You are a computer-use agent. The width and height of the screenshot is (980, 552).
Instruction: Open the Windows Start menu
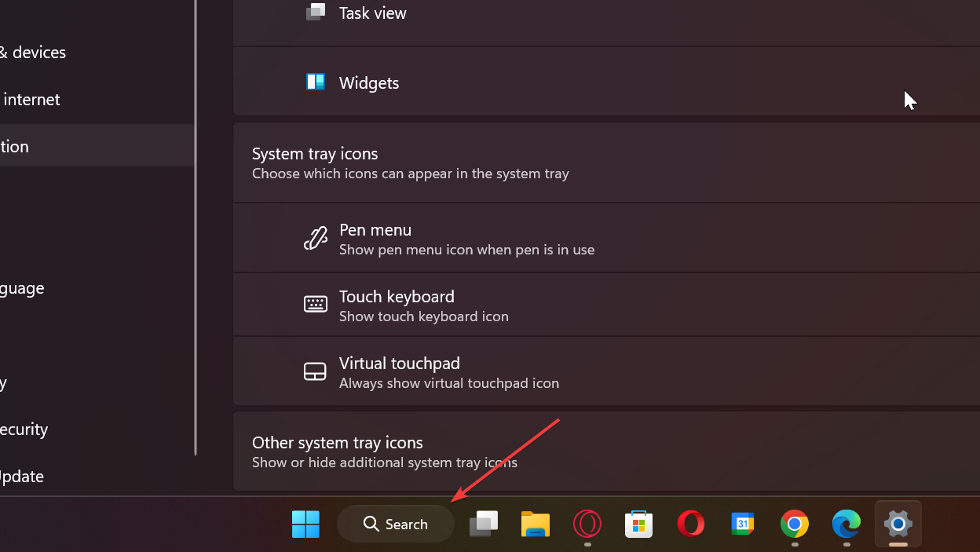(305, 524)
